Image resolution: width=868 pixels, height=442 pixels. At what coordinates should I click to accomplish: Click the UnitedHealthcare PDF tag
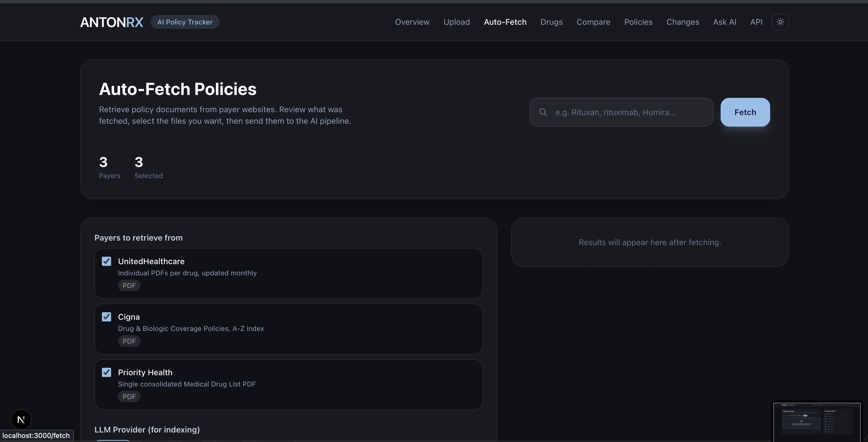(129, 286)
